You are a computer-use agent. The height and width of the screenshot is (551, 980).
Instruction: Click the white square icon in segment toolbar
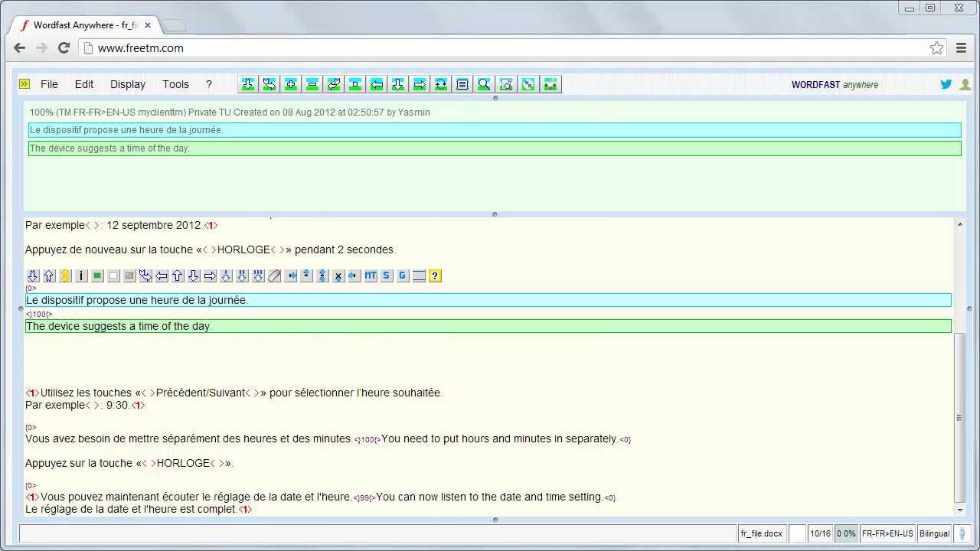tap(113, 275)
